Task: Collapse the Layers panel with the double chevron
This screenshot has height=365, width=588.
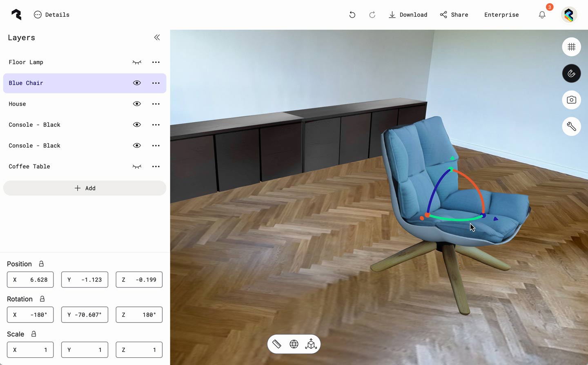Action: [157, 37]
